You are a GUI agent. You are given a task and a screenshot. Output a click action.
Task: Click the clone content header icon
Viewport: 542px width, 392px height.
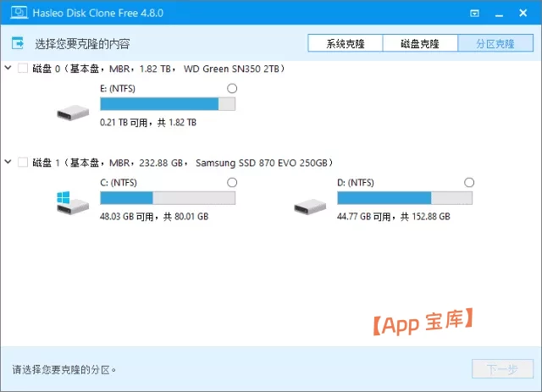[x=18, y=43]
